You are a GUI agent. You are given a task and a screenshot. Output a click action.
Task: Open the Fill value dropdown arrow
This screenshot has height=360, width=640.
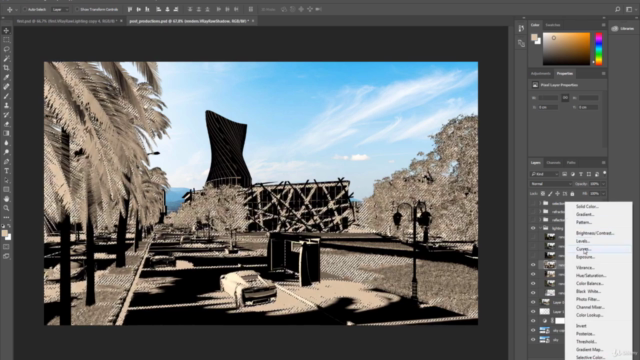[x=603, y=194]
